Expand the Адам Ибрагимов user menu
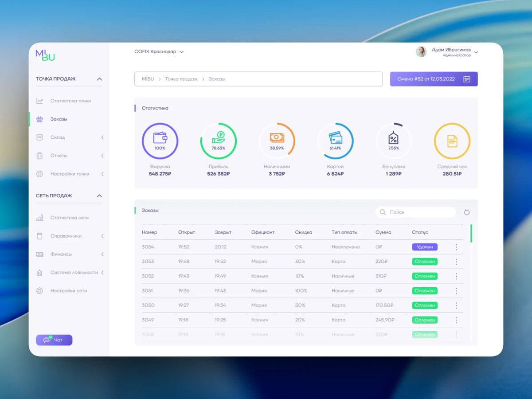This screenshot has height=399, width=532. coord(476,52)
